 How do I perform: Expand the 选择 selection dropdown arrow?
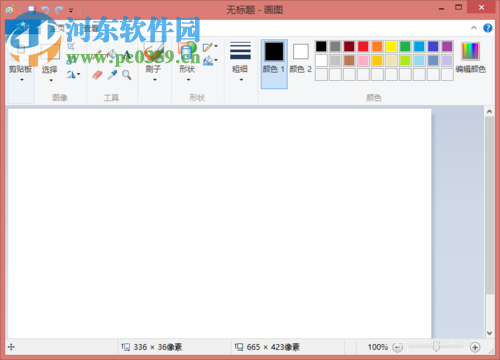tap(51, 80)
